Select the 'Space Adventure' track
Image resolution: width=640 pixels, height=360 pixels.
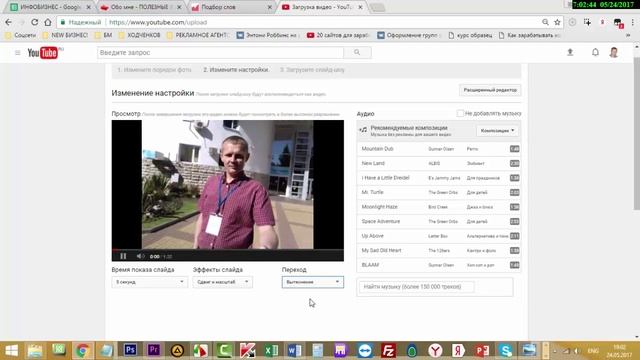pos(439,221)
